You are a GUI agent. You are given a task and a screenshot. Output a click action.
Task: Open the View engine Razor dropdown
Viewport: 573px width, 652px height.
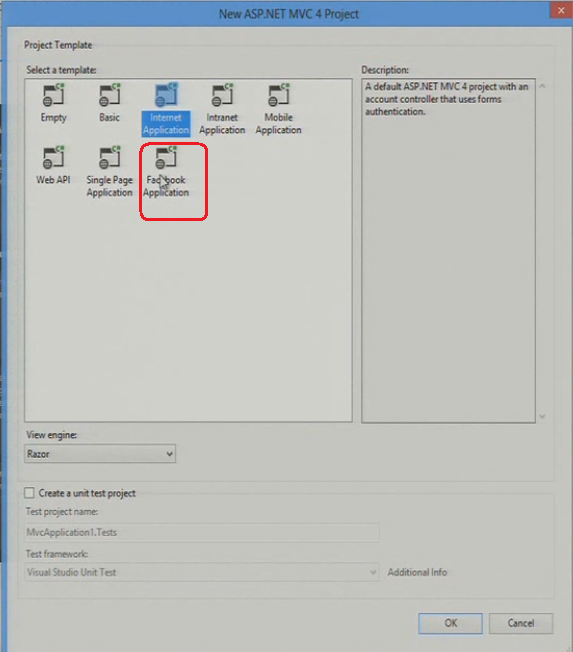coord(100,454)
